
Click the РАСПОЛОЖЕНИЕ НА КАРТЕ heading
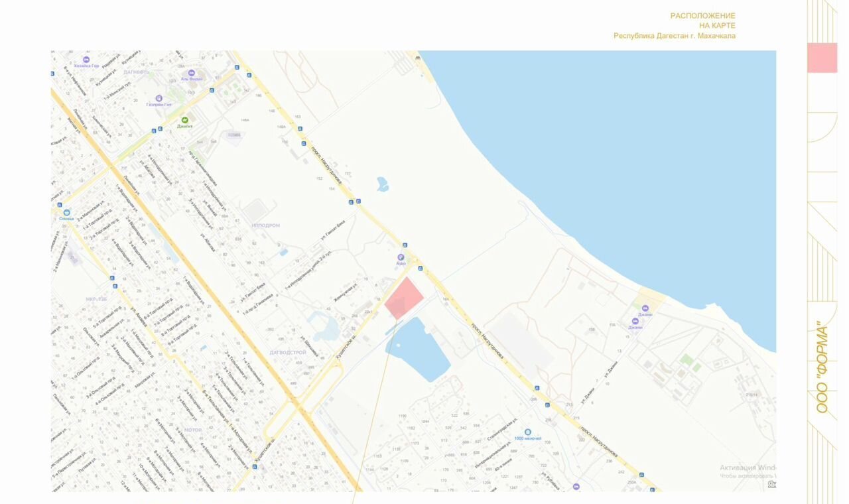pos(702,21)
